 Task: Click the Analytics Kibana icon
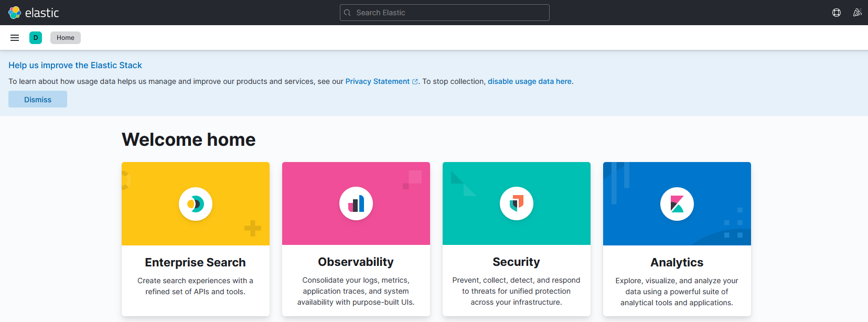coord(677,204)
